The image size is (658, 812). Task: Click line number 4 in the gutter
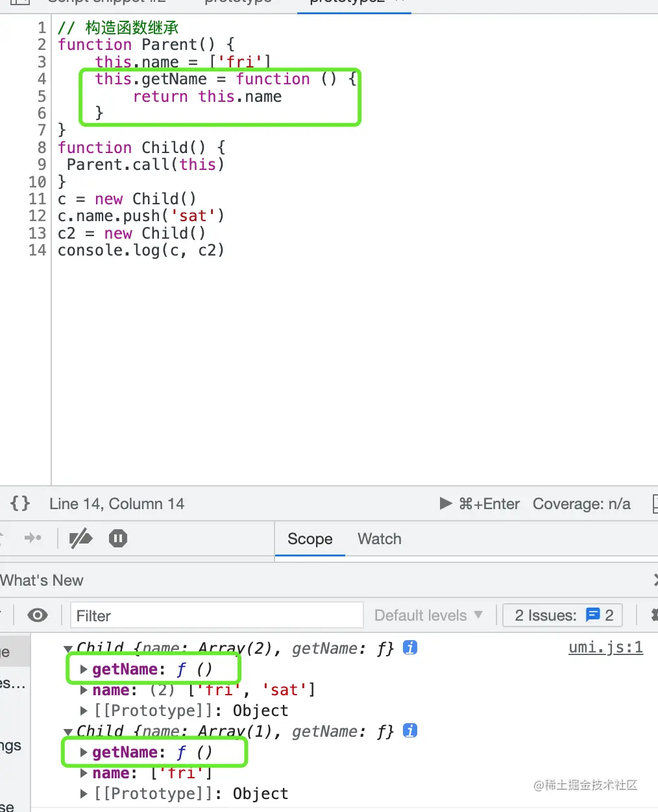coord(42,79)
